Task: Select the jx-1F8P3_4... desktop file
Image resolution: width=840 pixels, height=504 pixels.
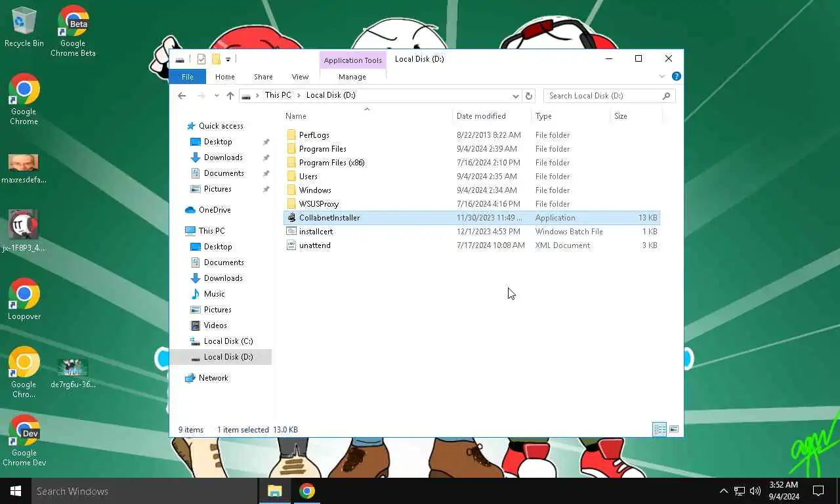Action: click(24, 231)
